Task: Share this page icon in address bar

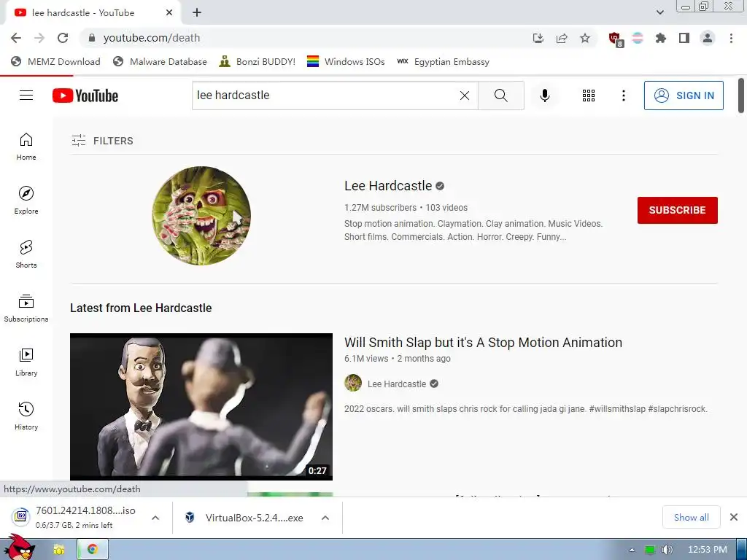Action: 562,38
